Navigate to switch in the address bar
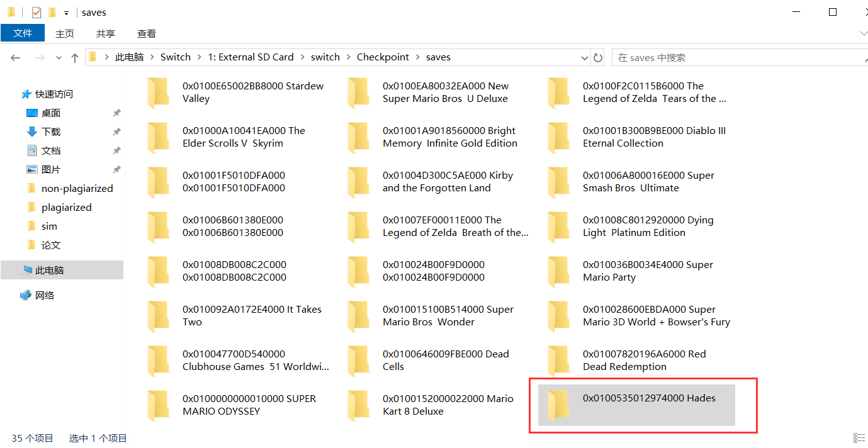868x448 pixels. (325, 57)
